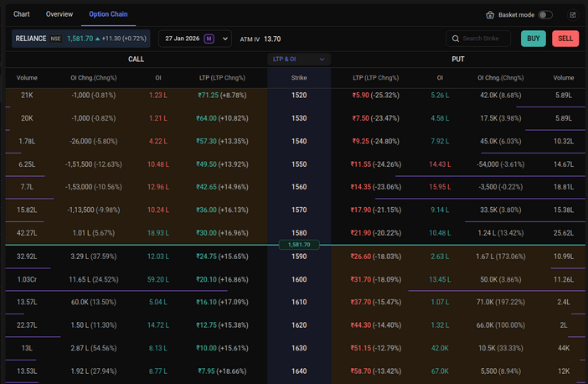The height and width of the screenshot is (384, 588).
Task: Expand the 27 Jan 2026 expiry dropdown
Action: tap(225, 39)
